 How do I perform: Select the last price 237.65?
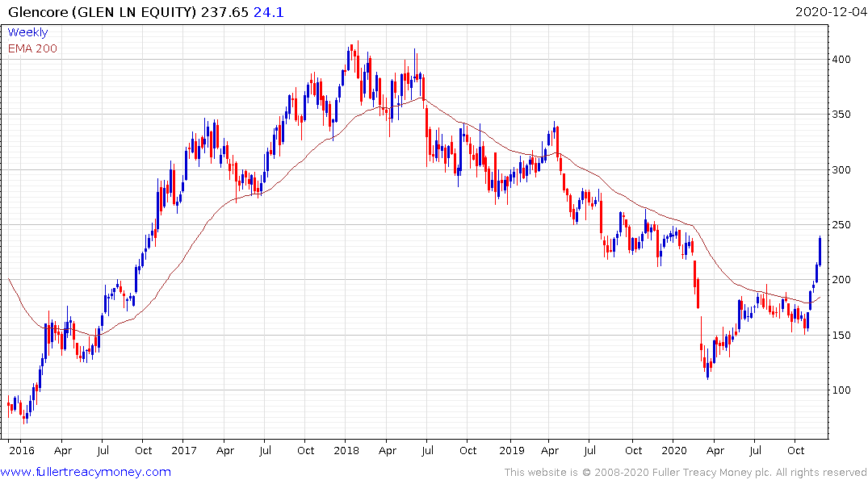(224, 12)
